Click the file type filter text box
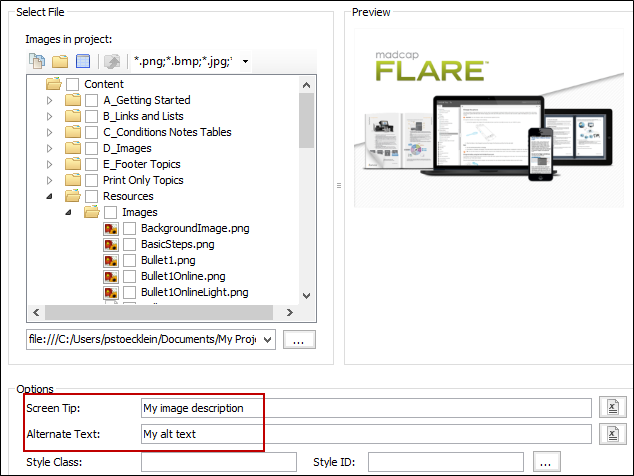Screen dimensions: 634x476 point(184,61)
